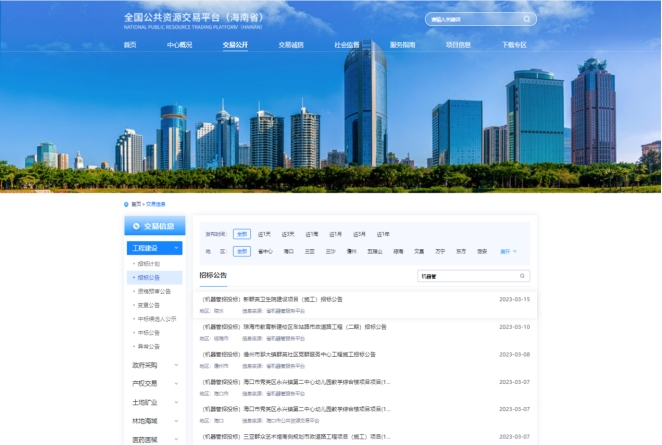The height and width of the screenshot is (445, 662).
Task: Filter publish time by 近3天
Action: [288, 234]
